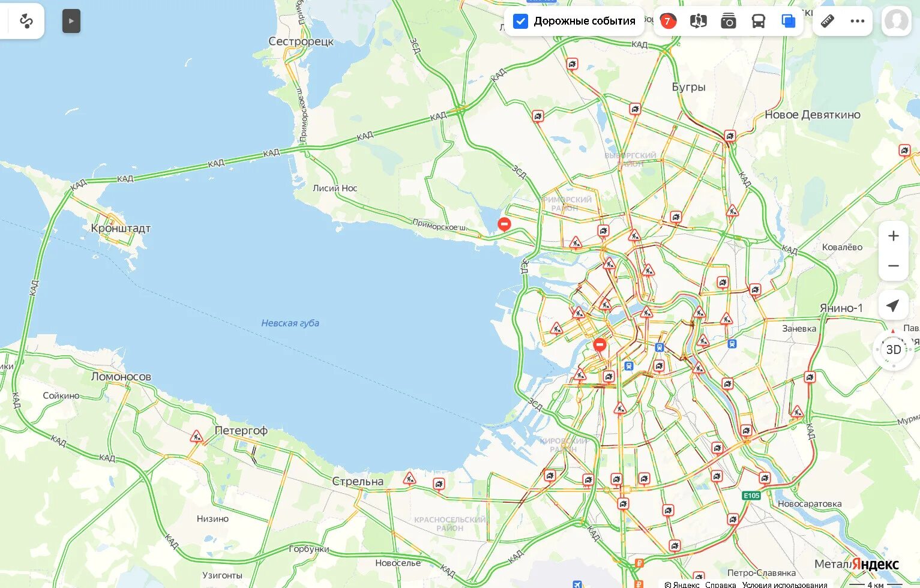Show public transport bus layer

tap(758, 22)
